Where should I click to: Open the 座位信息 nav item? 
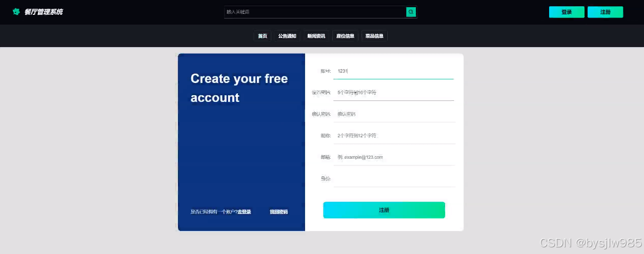point(345,36)
